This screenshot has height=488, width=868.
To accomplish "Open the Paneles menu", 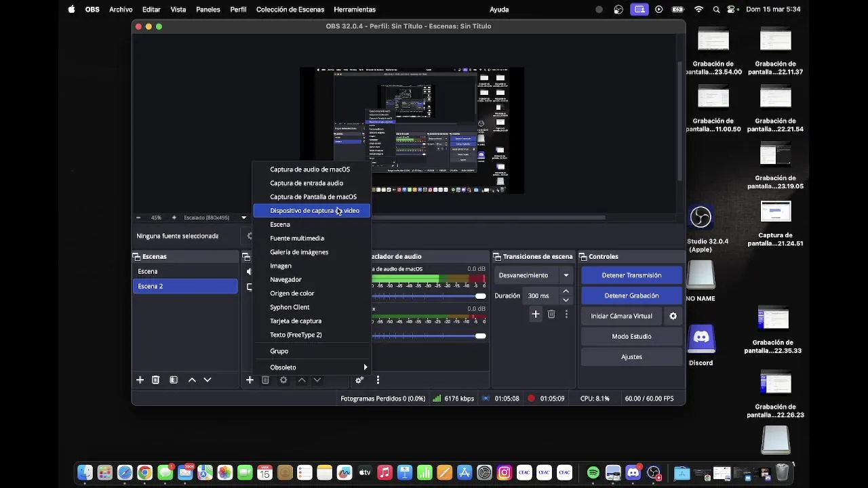I will 208,9.
